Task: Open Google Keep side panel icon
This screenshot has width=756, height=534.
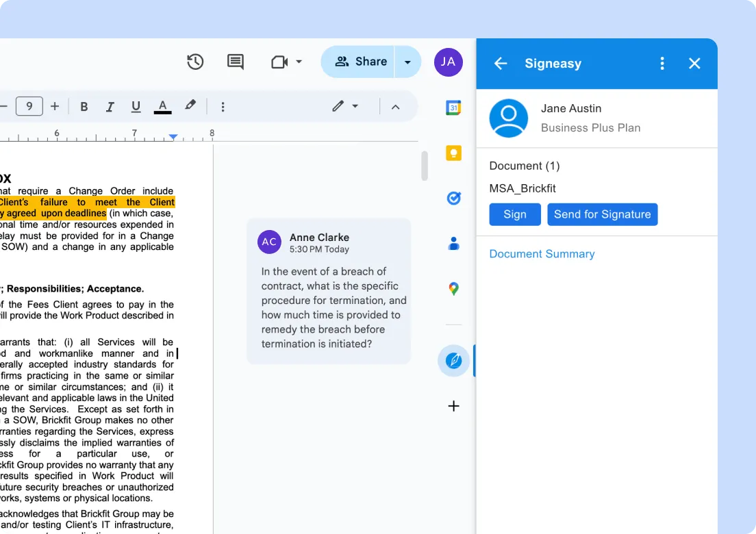Action: point(454,153)
